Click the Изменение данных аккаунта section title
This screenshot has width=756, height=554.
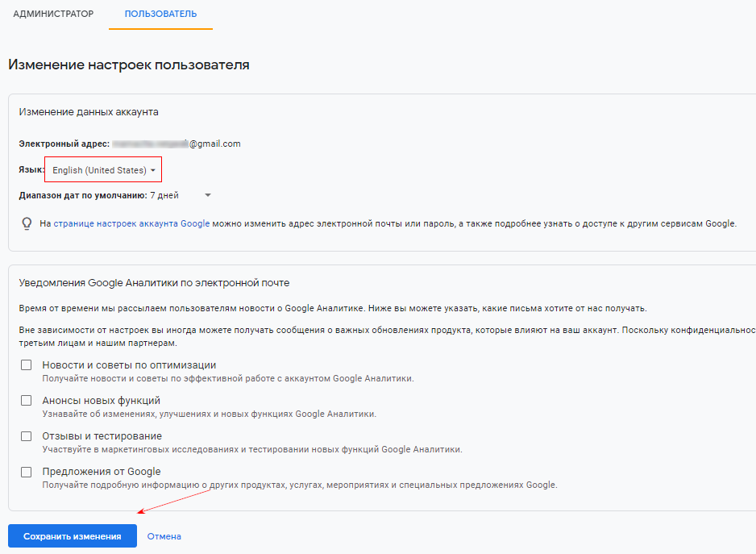point(89,112)
